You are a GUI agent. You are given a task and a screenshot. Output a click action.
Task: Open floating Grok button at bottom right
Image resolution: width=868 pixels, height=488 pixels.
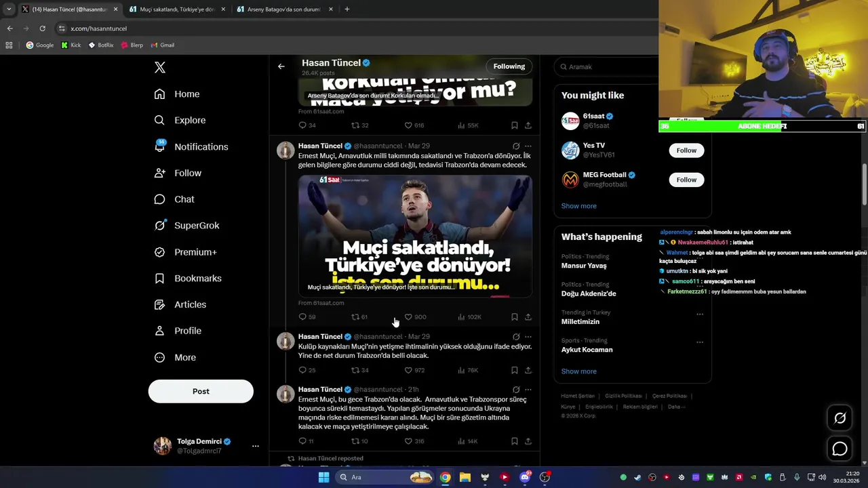click(x=840, y=418)
